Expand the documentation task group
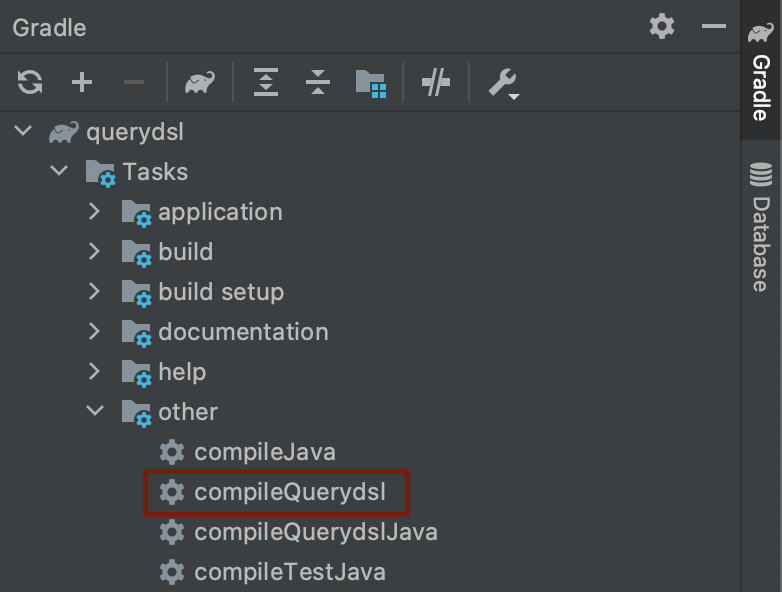This screenshot has height=592, width=782. pyautogui.click(x=94, y=331)
